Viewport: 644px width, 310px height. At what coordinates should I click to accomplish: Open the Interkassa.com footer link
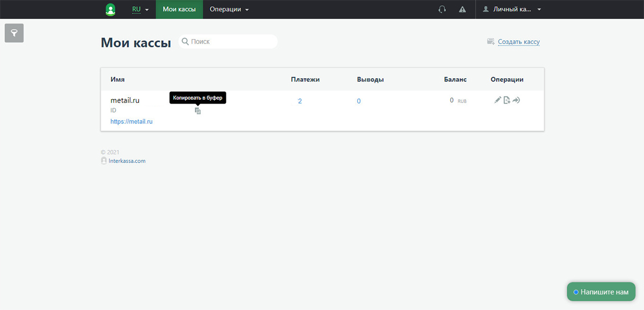tap(127, 161)
